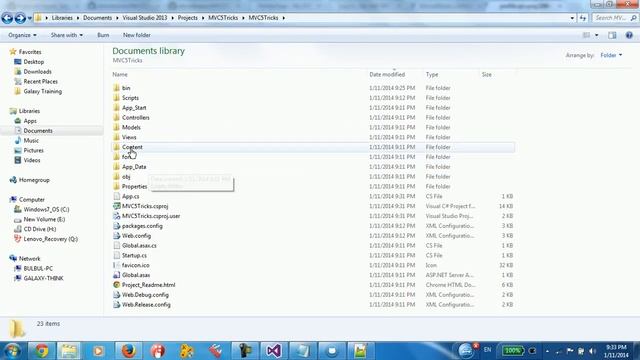Open Google Chrome from the taskbar

[x=41, y=351]
